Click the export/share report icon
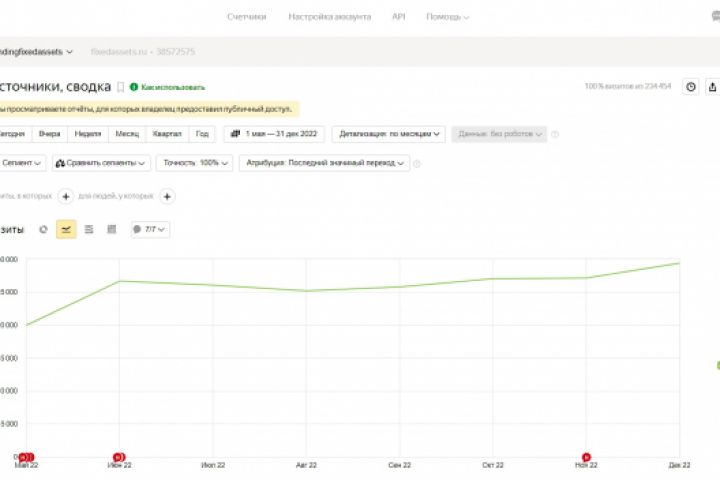This screenshot has height=480, width=720. click(x=712, y=86)
